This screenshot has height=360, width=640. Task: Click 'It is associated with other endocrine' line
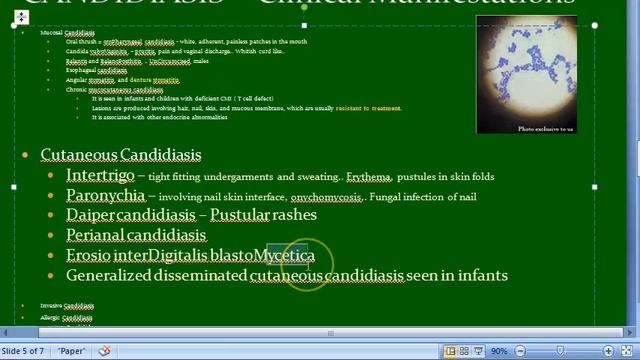point(160,117)
